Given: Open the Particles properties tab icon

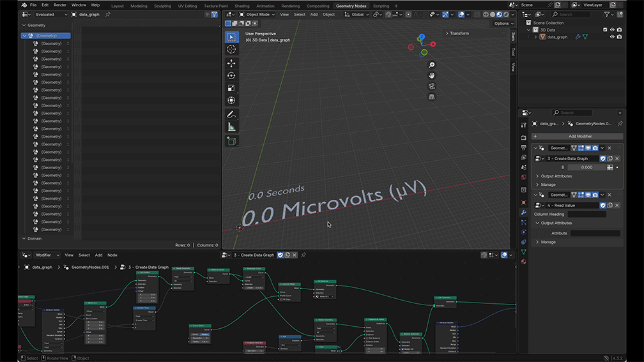Looking at the screenshot, I should point(524,222).
